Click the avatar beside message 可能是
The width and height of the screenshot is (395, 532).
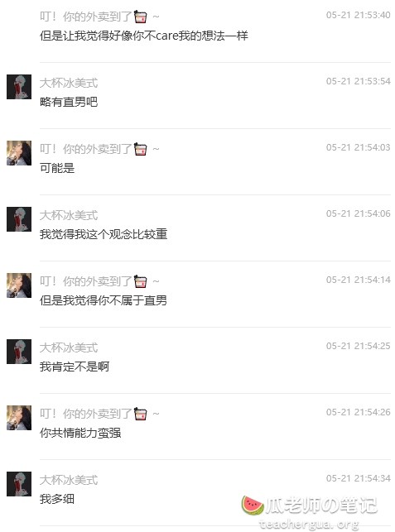coord(19,153)
